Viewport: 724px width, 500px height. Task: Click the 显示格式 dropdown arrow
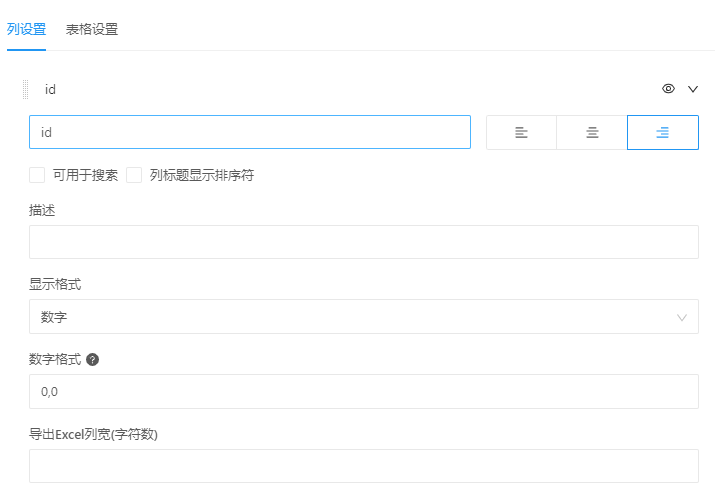coord(682,317)
